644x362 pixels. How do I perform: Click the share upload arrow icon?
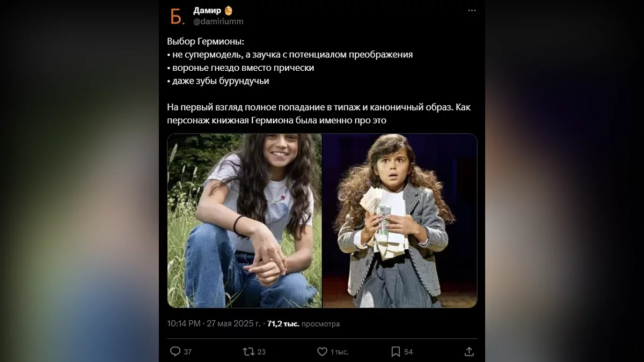[469, 351]
